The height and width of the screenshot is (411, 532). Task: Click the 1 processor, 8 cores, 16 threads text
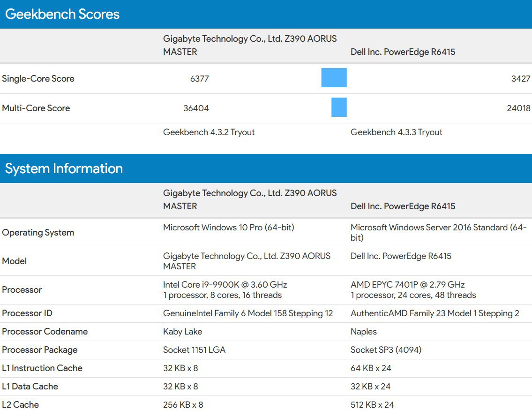[222, 295]
